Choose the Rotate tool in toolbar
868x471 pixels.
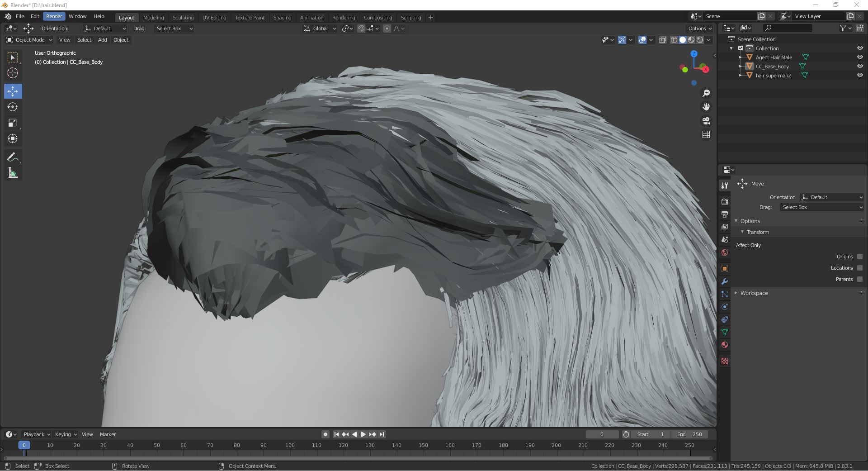[x=13, y=107]
